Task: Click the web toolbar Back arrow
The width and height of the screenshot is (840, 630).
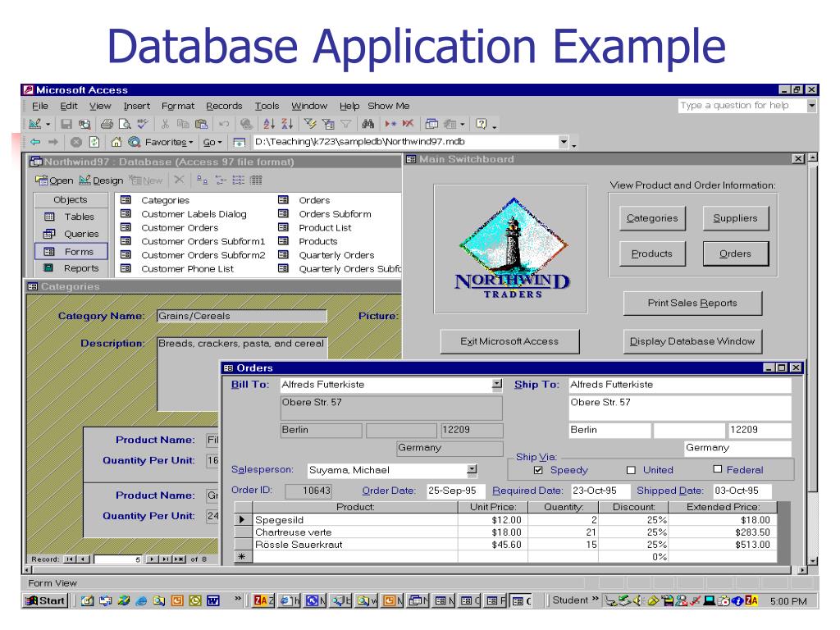Action: tap(37, 141)
